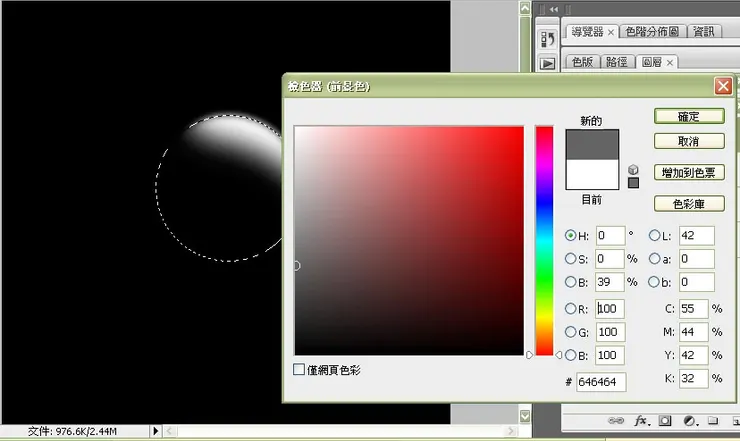Click the 增加到色票 button

pos(689,172)
